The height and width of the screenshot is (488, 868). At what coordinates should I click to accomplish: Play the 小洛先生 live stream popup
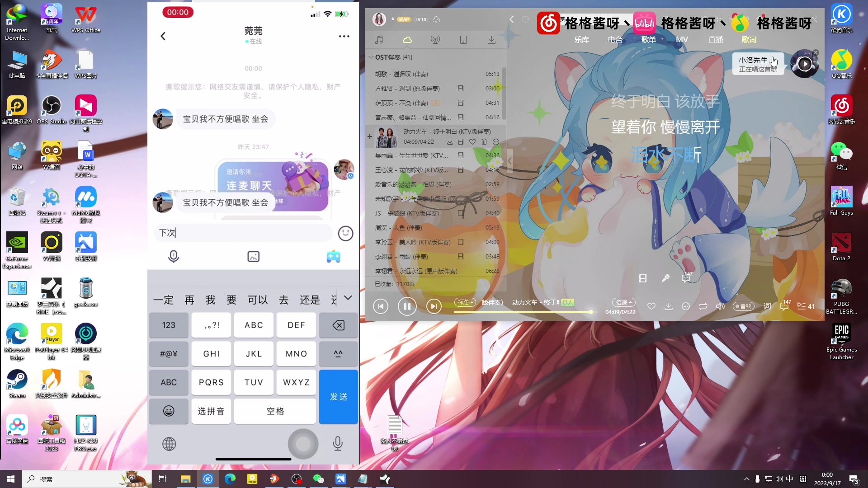click(x=805, y=64)
